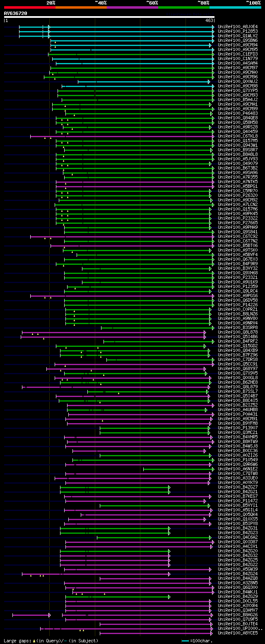Click the query end position 463
The height and width of the screenshot is (644, 265).
[209, 20]
